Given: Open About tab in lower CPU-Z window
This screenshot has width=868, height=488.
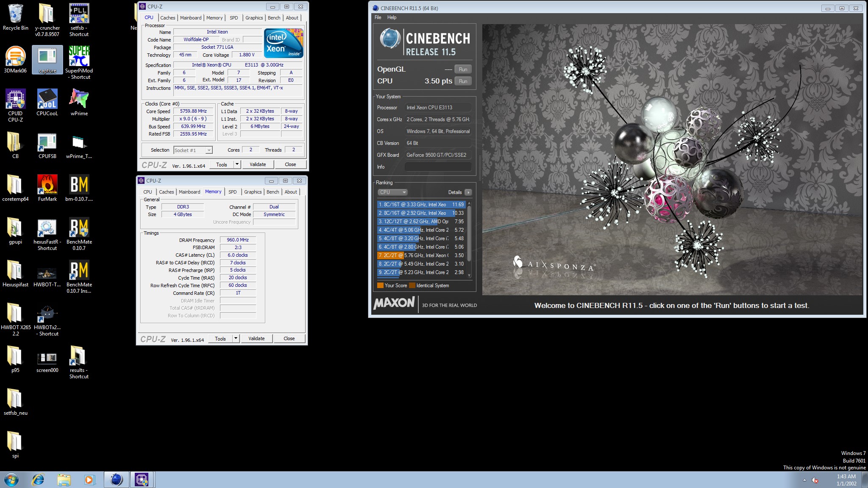Looking at the screenshot, I should click(x=290, y=192).
